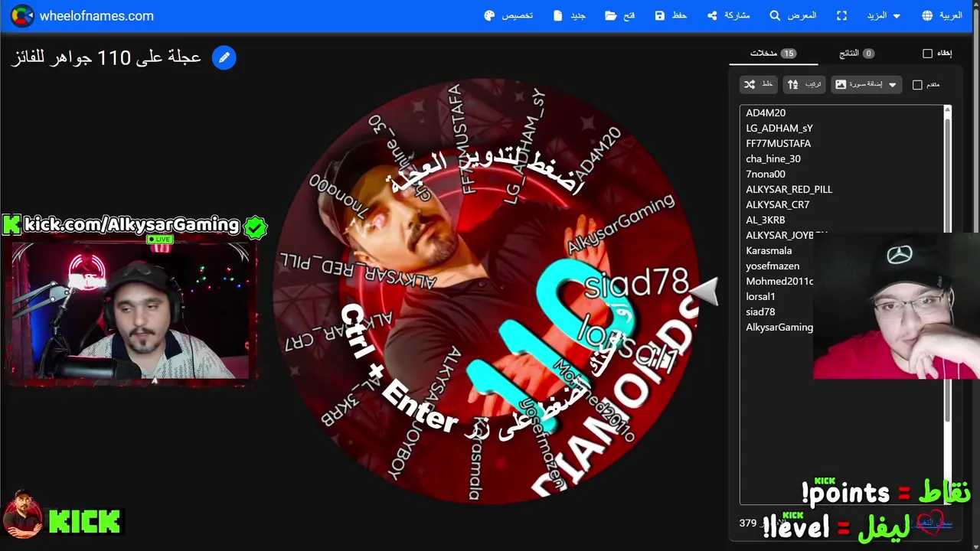Edit the wheel title pencil icon
Image resolution: width=980 pixels, height=551 pixels.
tap(224, 57)
